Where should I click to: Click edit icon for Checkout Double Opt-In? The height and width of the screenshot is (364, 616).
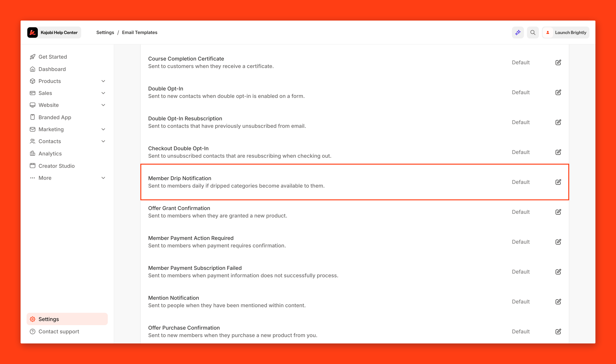[558, 152]
